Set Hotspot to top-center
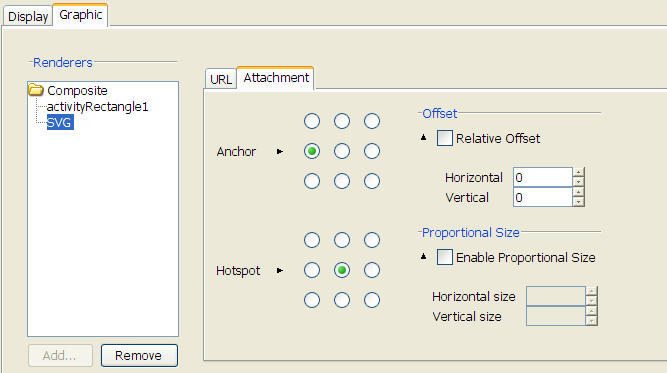Viewport: 667px width, 373px height. pyautogui.click(x=342, y=240)
